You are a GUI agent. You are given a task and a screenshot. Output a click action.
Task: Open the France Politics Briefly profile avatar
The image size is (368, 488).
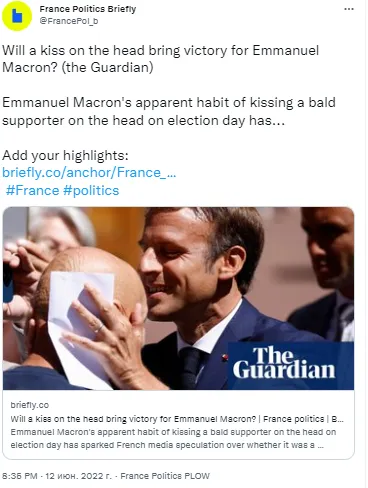[x=17, y=16]
